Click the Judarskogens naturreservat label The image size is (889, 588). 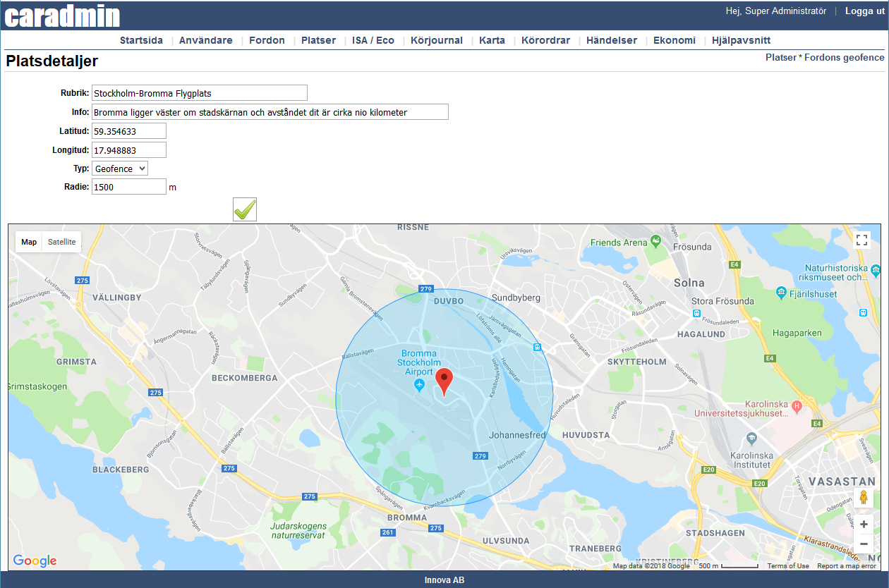pyautogui.click(x=298, y=530)
